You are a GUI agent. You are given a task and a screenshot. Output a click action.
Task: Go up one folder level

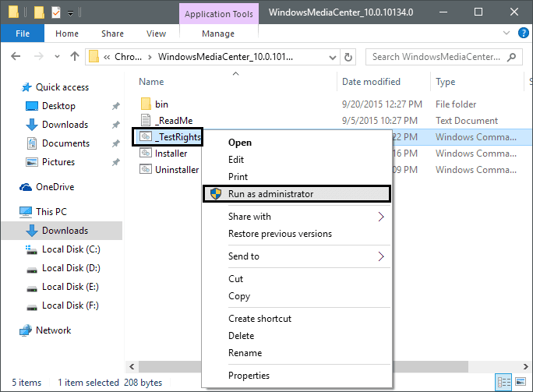(75, 56)
